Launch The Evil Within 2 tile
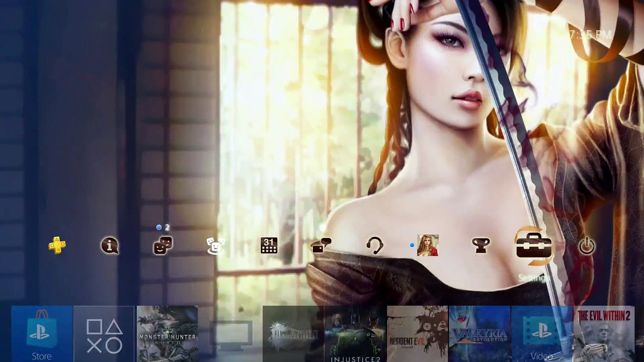The image size is (644, 362). pyautogui.click(x=604, y=334)
